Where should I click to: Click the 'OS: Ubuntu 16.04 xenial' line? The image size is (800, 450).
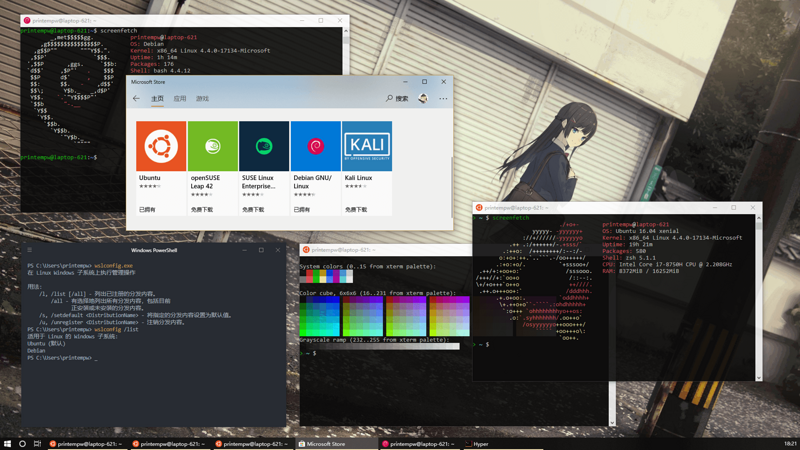(642, 231)
